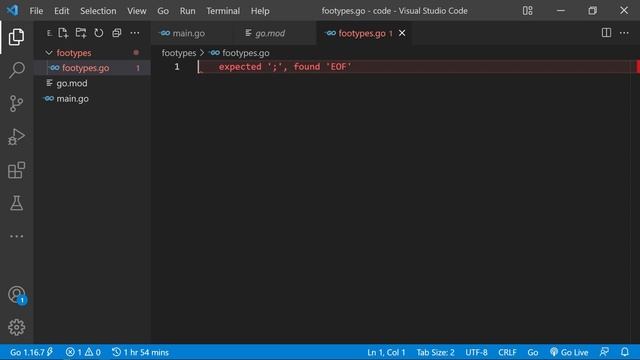Open the Accounts menu
This screenshot has height=360, width=640.
click(16, 294)
